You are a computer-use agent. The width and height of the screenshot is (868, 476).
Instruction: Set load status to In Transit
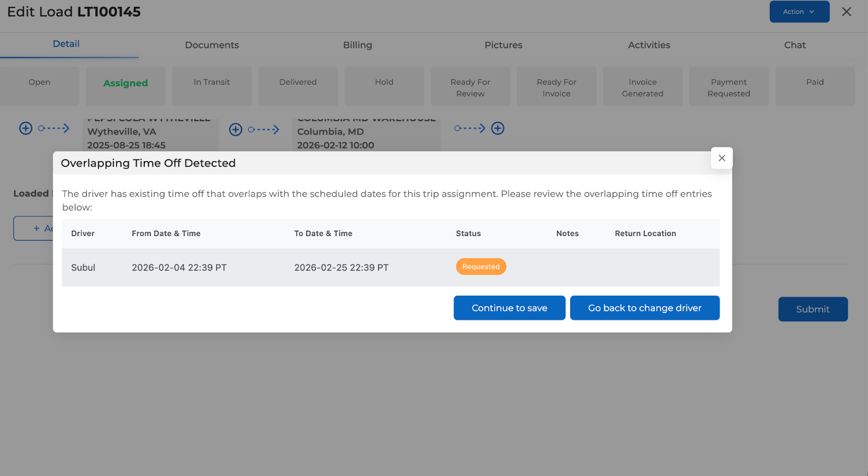coord(212,82)
